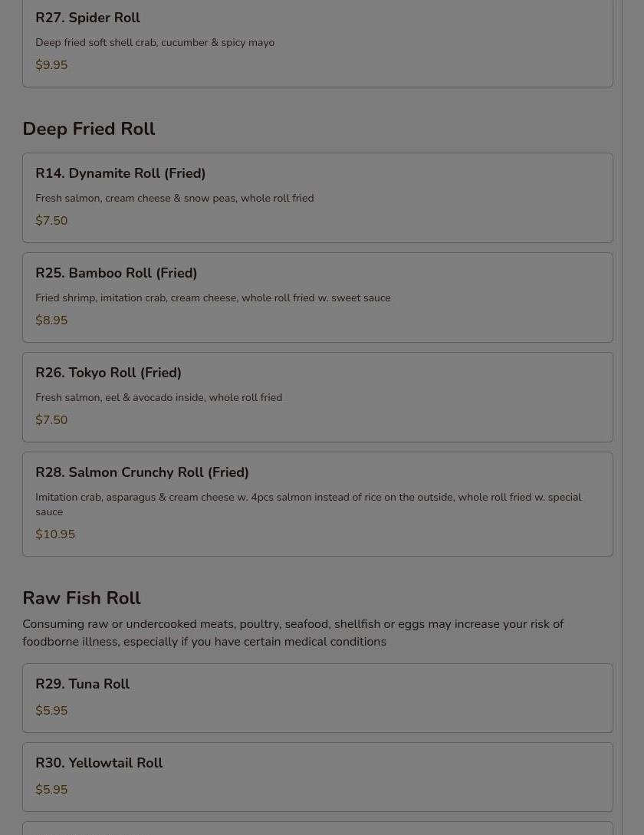Click the $8.95 Bamboo Roll price
Image resolution: width=644 pixels, height=835 pixels.
(51, 320)
